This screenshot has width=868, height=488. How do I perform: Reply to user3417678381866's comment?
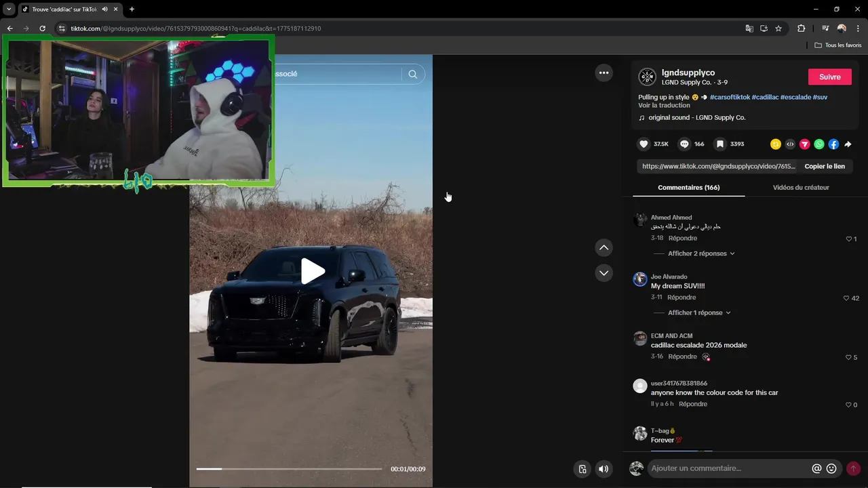click(693, 404)
